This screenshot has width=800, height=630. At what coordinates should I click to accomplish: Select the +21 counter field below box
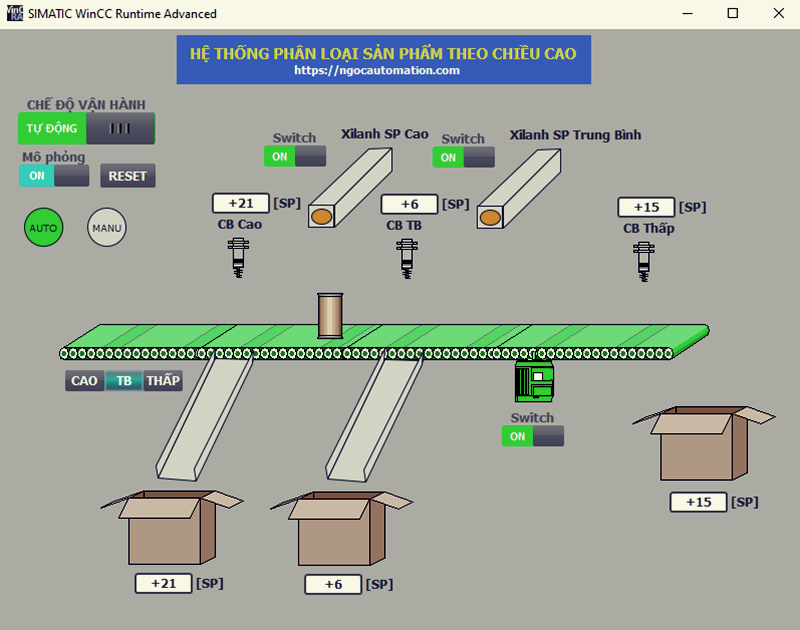[x=163, y=583]
